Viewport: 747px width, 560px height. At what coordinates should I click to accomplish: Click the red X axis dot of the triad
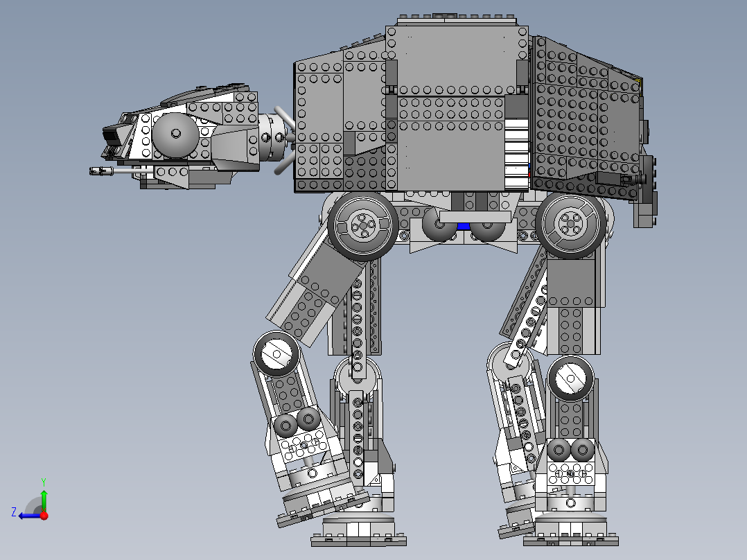pos(44,516)
